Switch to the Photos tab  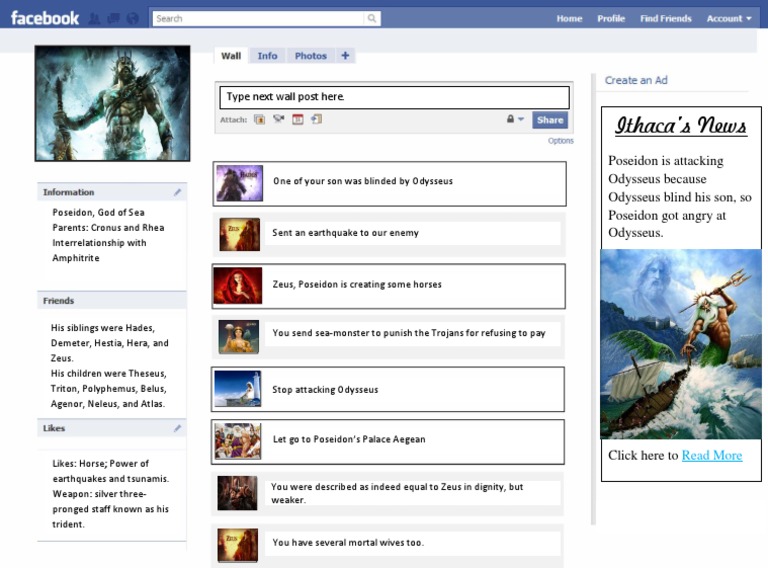(311, 56)
